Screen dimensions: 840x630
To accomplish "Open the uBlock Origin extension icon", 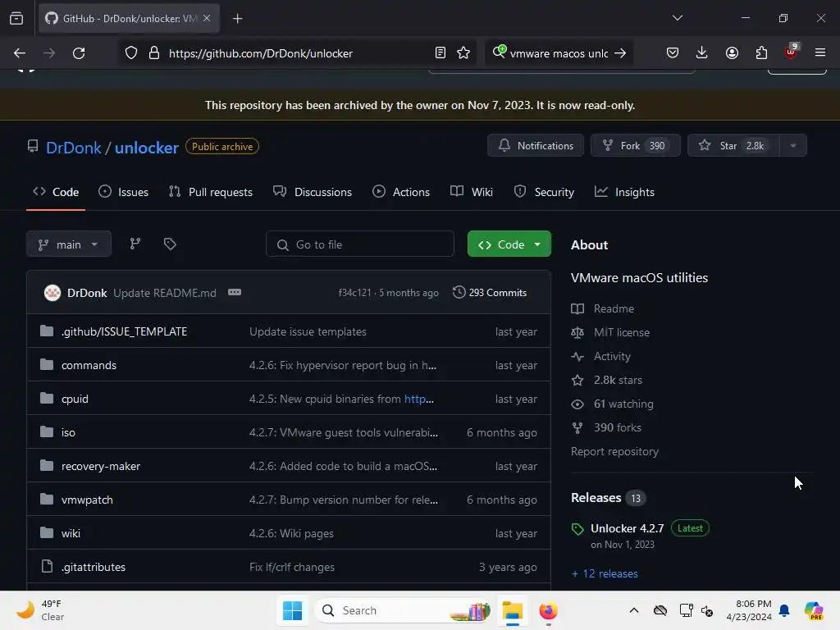I will coord(791,52).
